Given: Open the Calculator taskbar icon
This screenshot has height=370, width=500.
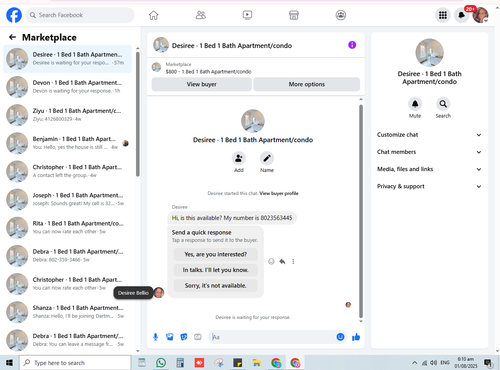Looking at the screenshot, I should click(180, 363).
